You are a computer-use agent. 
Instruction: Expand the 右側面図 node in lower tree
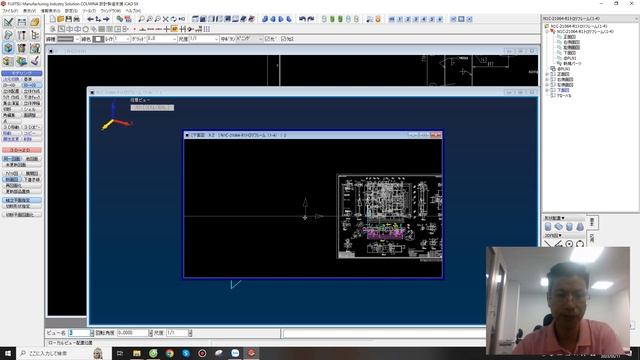(x=547, y=80)
